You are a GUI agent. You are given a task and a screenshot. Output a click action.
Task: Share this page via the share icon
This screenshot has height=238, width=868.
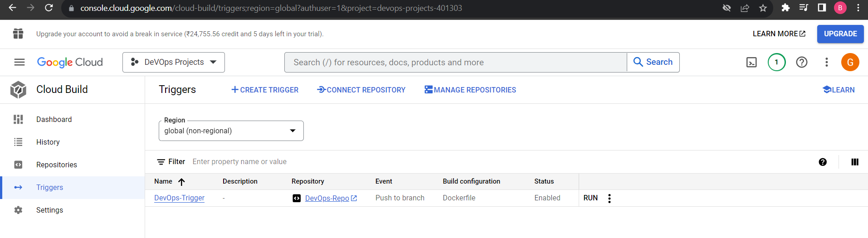coord(745,8)
